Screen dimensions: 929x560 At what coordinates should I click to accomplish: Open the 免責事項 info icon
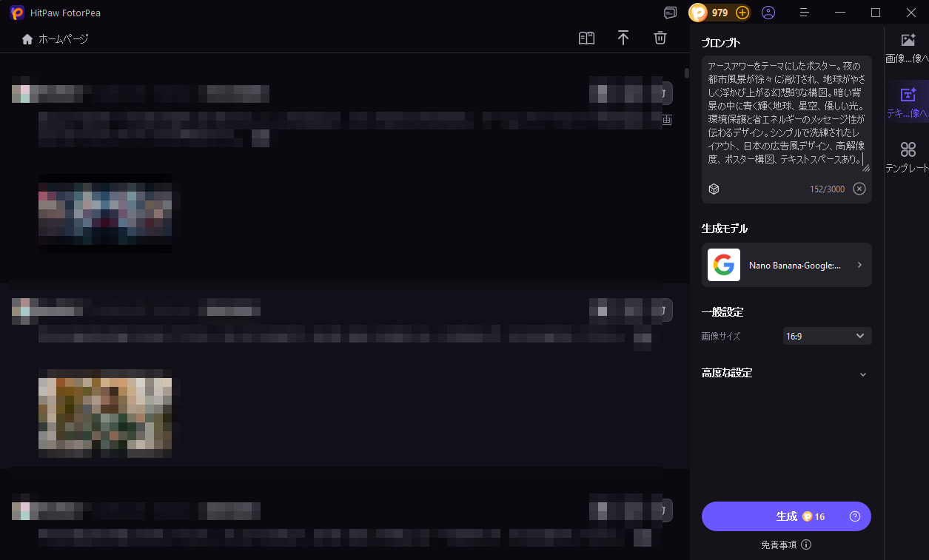(806, 544)
